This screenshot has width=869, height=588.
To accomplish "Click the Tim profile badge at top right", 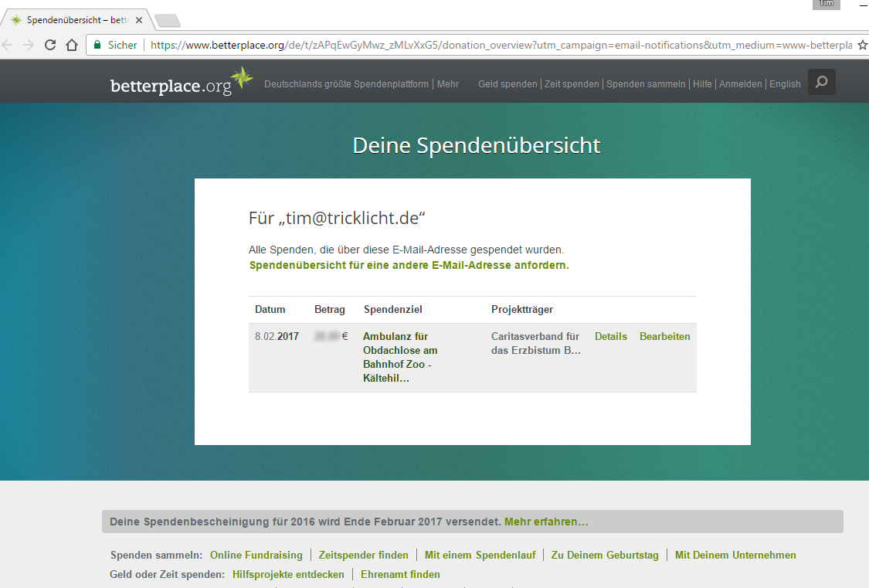I will click(827, 4).
